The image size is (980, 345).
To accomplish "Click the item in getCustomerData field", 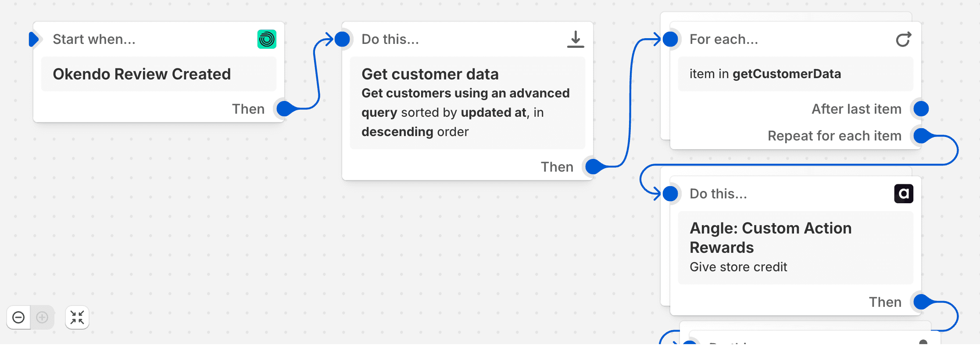I will 795,74.
